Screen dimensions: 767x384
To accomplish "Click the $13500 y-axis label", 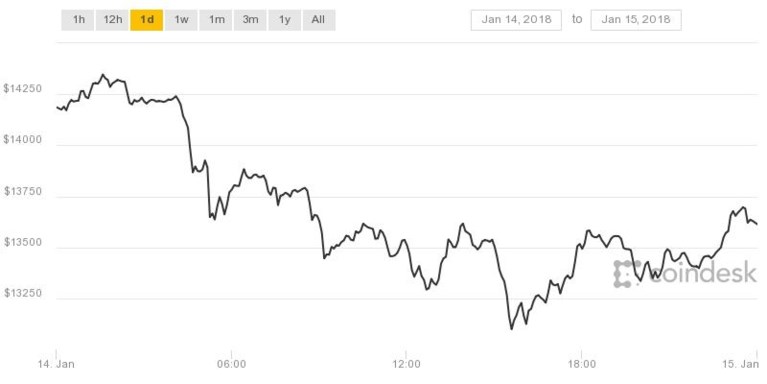I will pyautogui.click(x=23, y=243).
